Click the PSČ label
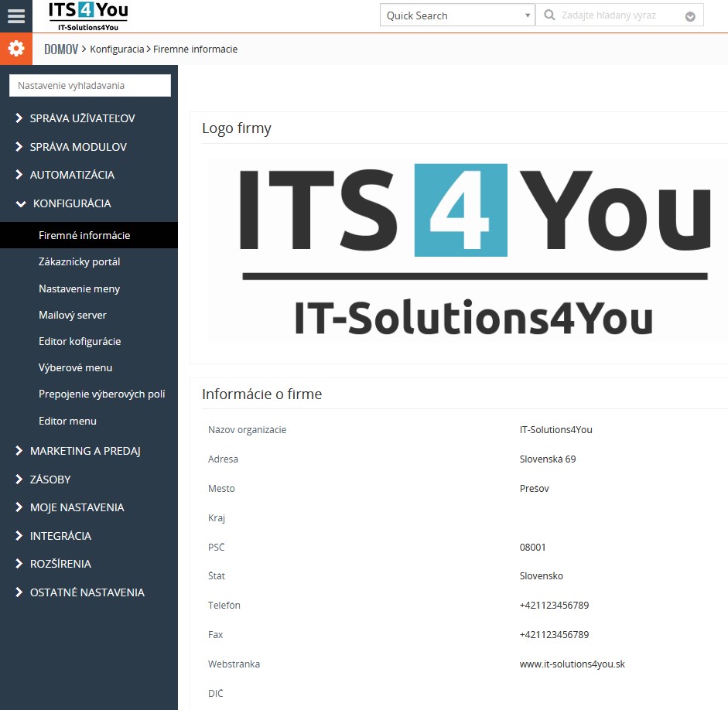The width and height of the screenshot is (728, 710). pyautogui.click(x=216, y=547)
